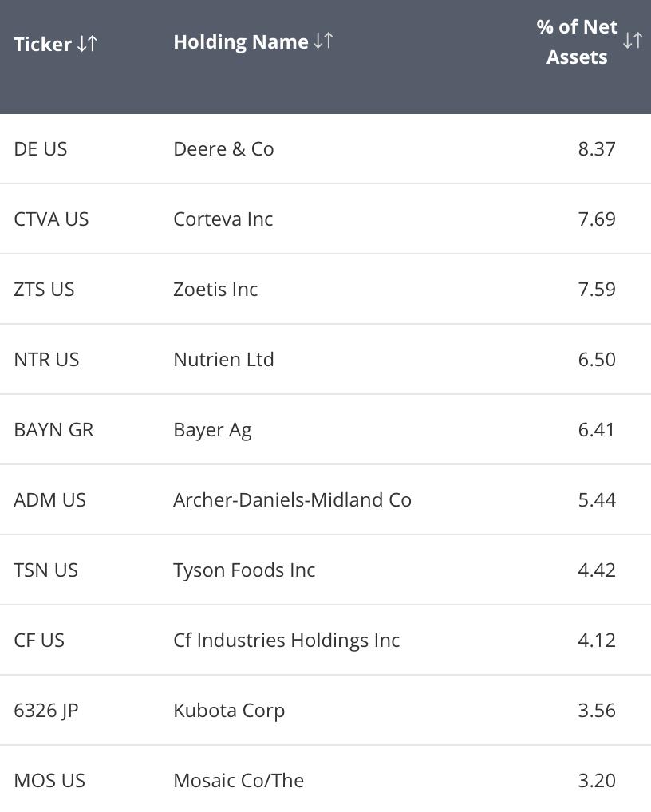Image resolution: width=651 pixels, height=812 pixels.
Task: Sort by Ticker using the arrows icon
Action: (87, 44)
